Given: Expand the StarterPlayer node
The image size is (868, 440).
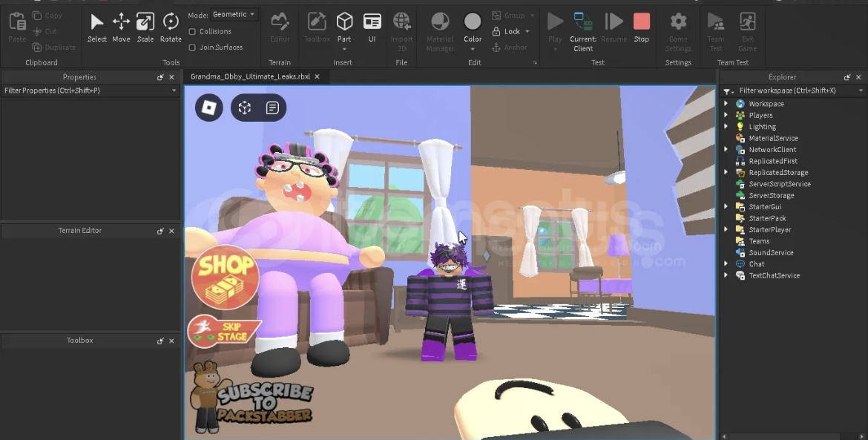Looking at the screenshot, I should [x=726, y=230].
